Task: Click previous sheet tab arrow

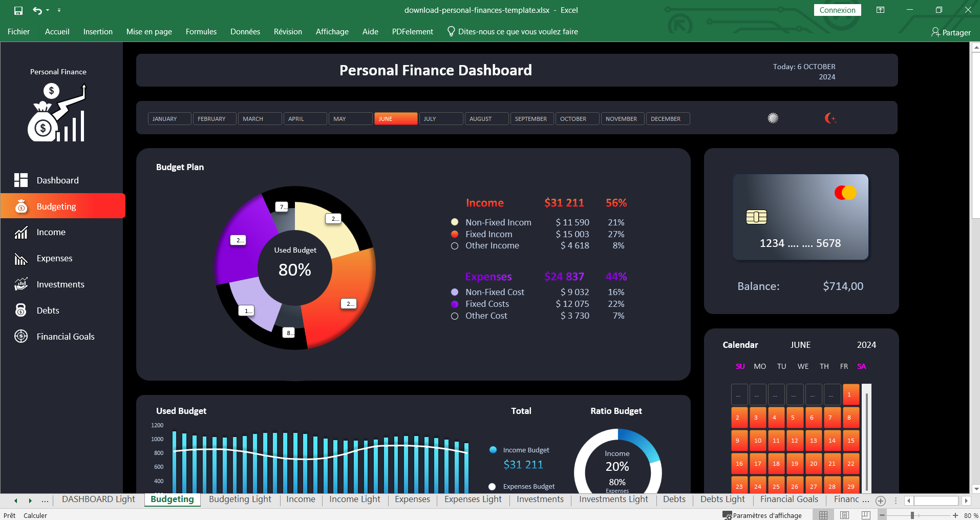Action: (16, 501)
